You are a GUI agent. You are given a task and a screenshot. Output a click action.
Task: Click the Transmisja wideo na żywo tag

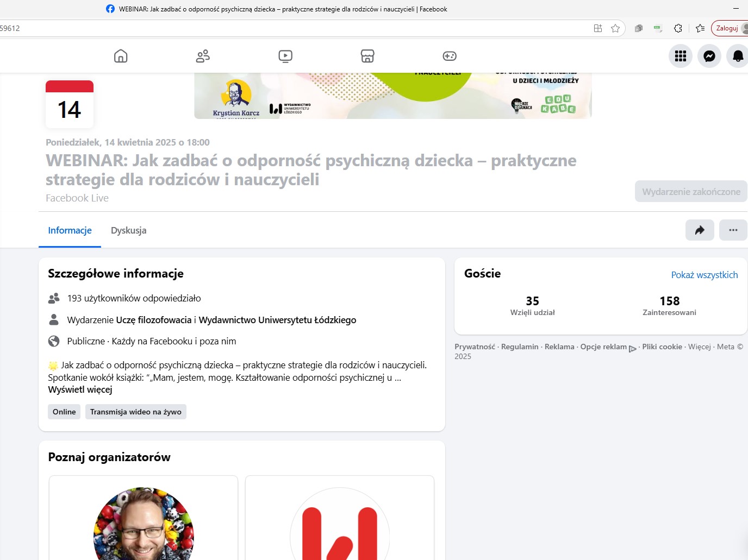(136, 412)
